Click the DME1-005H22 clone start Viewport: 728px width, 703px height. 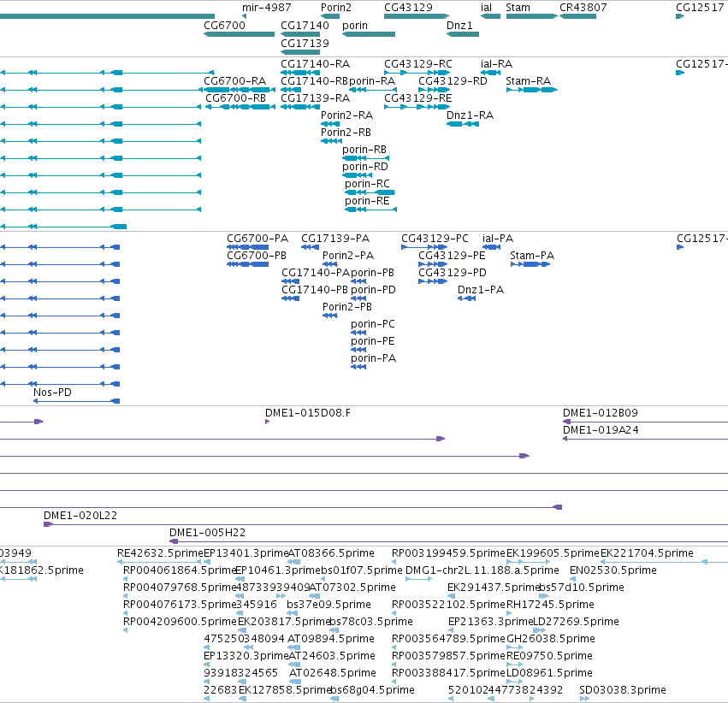[174, 541]
